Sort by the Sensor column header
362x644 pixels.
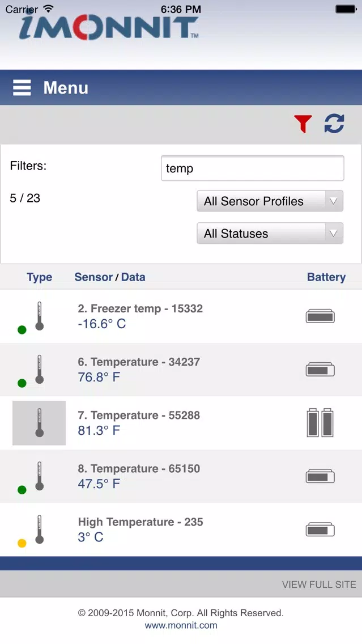pos(93,277)
